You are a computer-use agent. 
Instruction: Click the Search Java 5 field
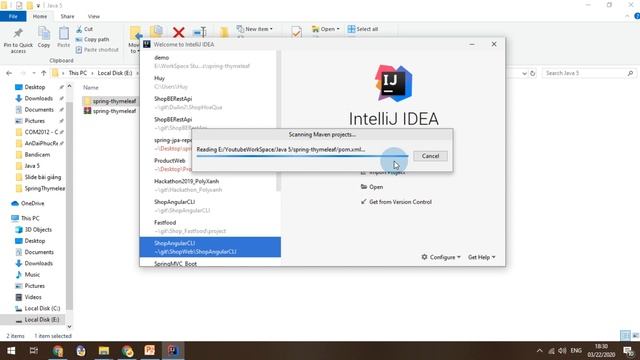(x=589, y=73)
